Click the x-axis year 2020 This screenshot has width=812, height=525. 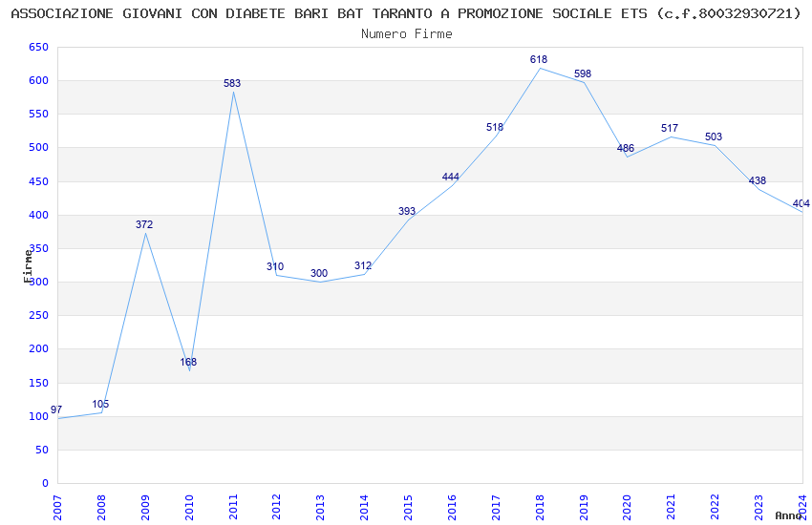pyautogui.click(x=627, y=508)
